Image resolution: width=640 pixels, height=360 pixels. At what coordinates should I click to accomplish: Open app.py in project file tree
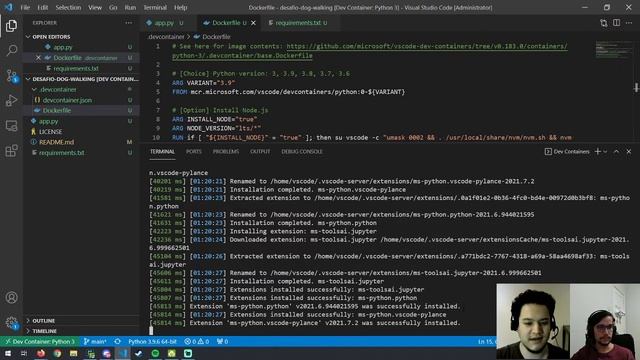pyautogui.click(x=81, y=121)
